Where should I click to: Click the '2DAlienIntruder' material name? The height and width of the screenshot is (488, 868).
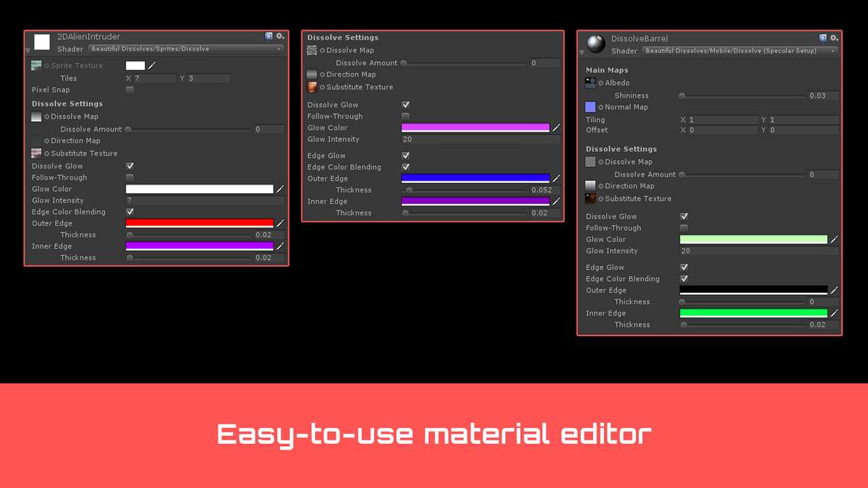pyautogui.click(x=89, y=37)
